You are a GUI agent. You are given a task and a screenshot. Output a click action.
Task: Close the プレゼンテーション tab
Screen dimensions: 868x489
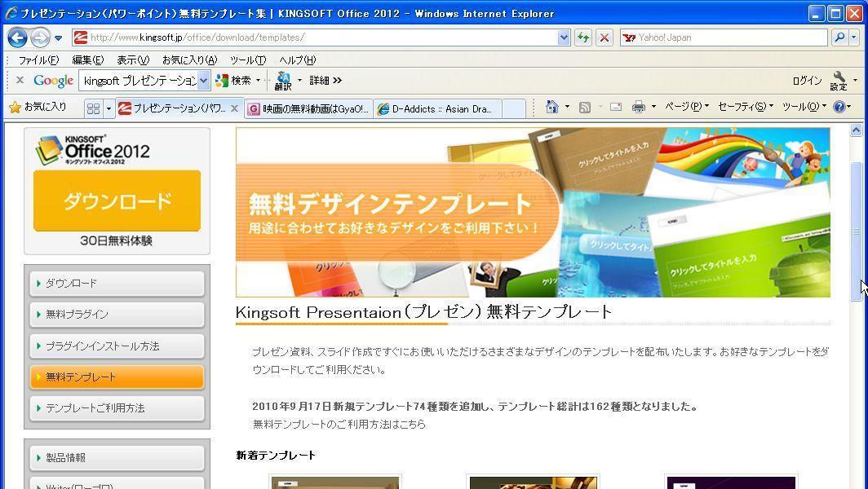(x=234, y=108)
